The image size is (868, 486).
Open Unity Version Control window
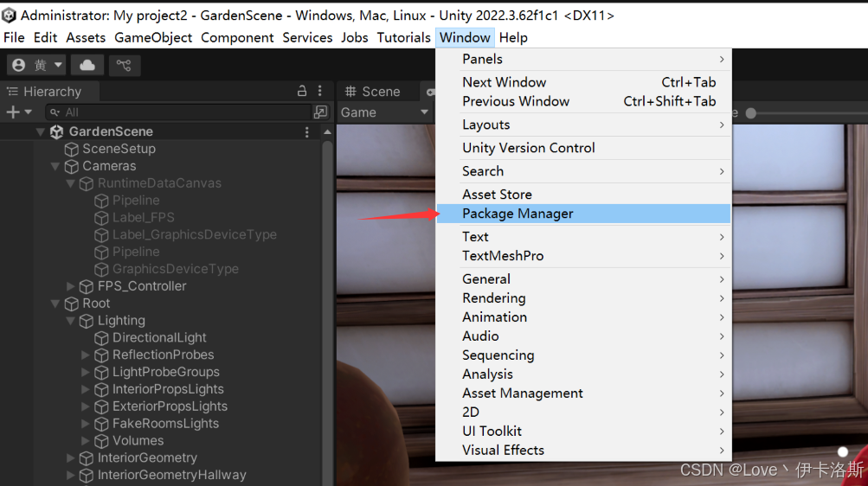point(583,148)
